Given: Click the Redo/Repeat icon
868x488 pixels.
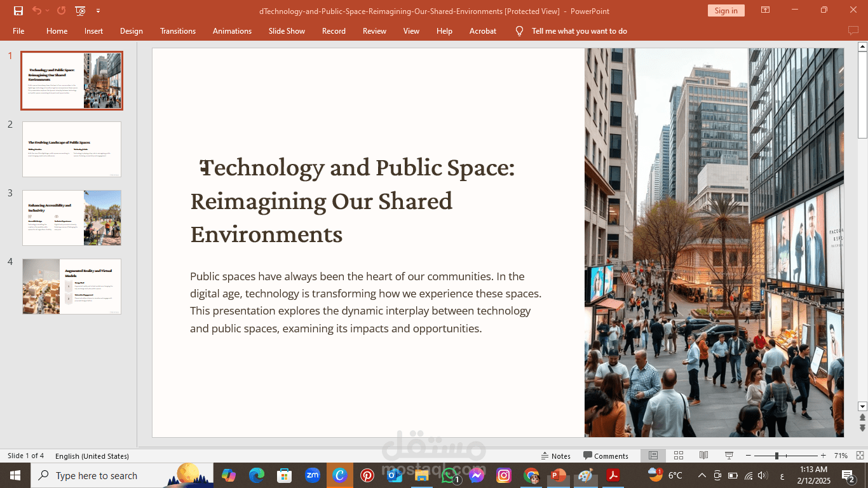Looking at the screenshot, I should pos(61,11).
